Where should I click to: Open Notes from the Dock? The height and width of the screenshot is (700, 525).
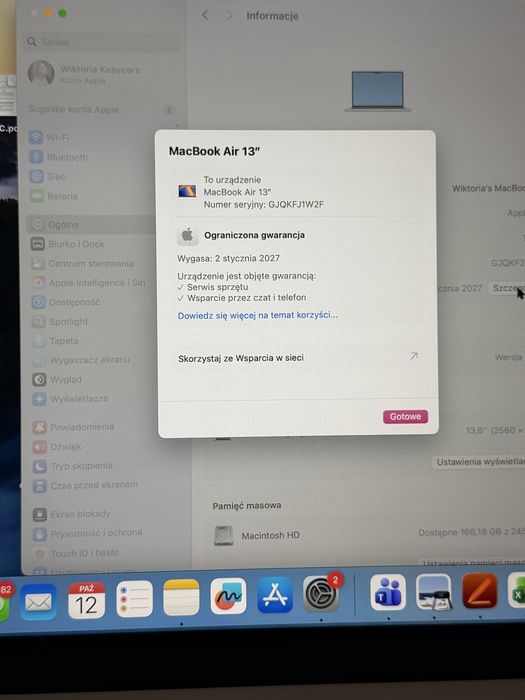click(181, 597)
